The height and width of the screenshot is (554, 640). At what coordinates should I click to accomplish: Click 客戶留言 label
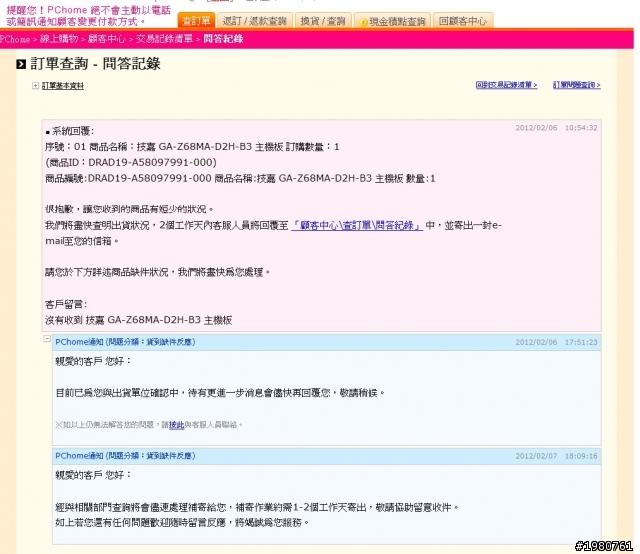(66, 304)
